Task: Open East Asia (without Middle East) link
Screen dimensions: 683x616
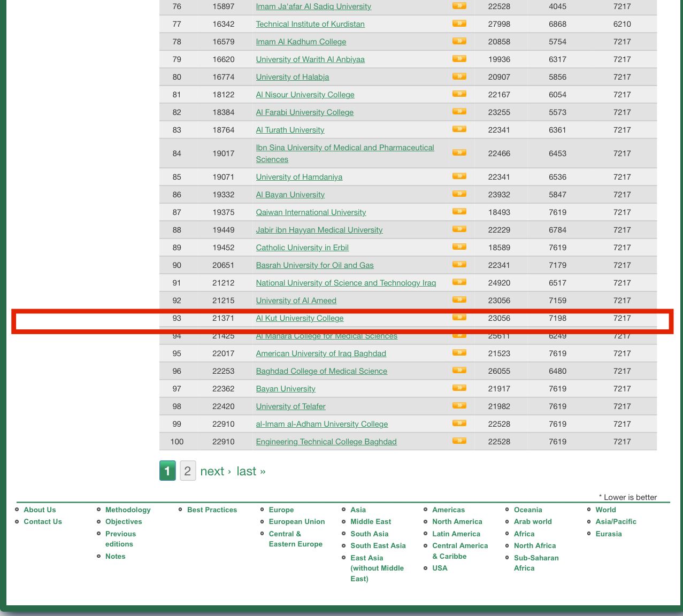Action: (x=377, y=568)
